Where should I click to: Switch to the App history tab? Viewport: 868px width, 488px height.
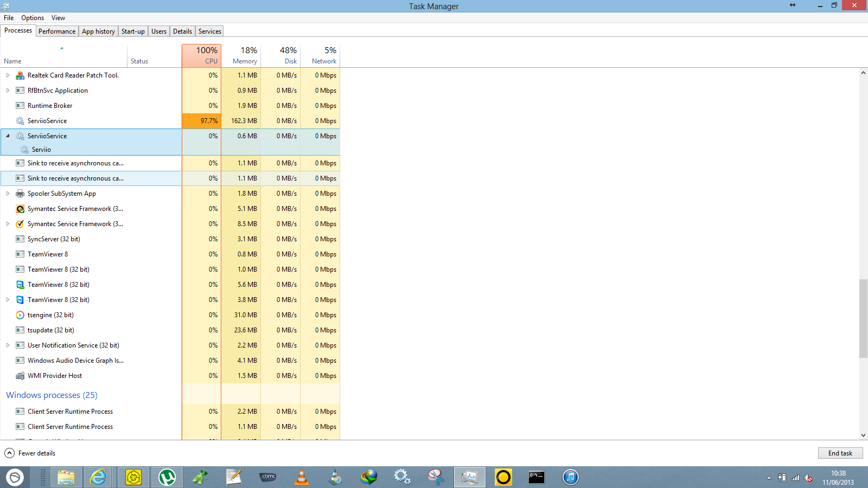(98, 31)
